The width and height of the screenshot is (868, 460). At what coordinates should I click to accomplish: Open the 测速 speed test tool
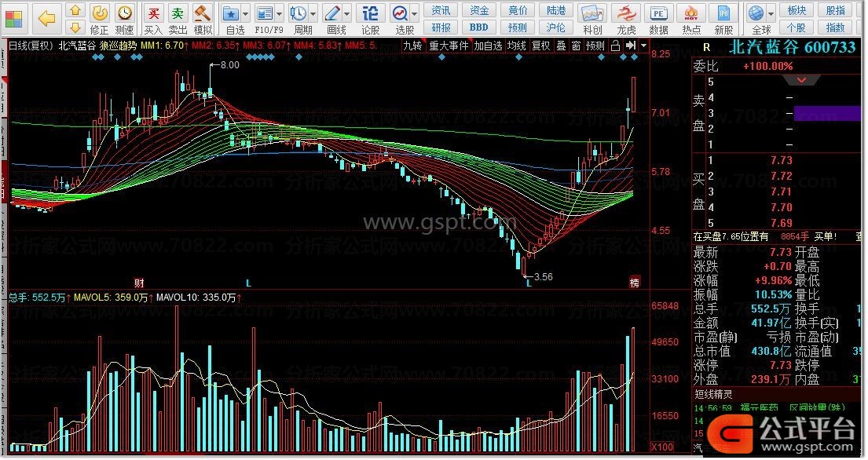coord(125,19)
